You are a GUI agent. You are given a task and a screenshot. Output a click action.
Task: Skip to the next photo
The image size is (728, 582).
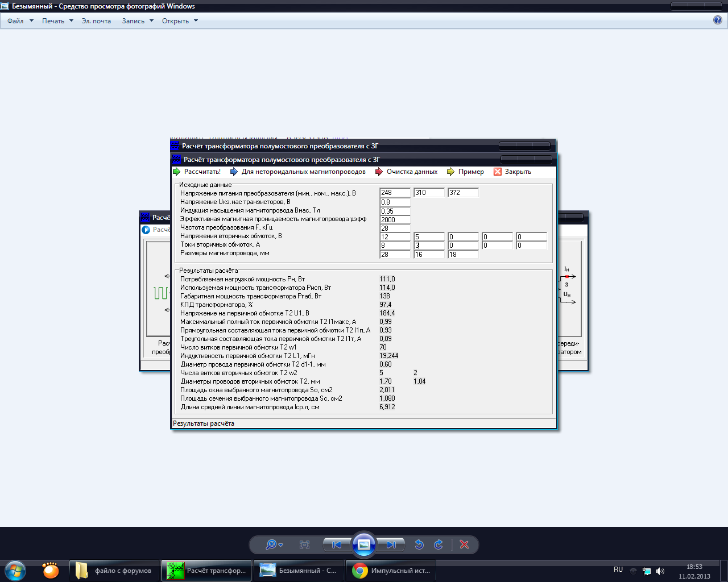(x=391, y=544)
